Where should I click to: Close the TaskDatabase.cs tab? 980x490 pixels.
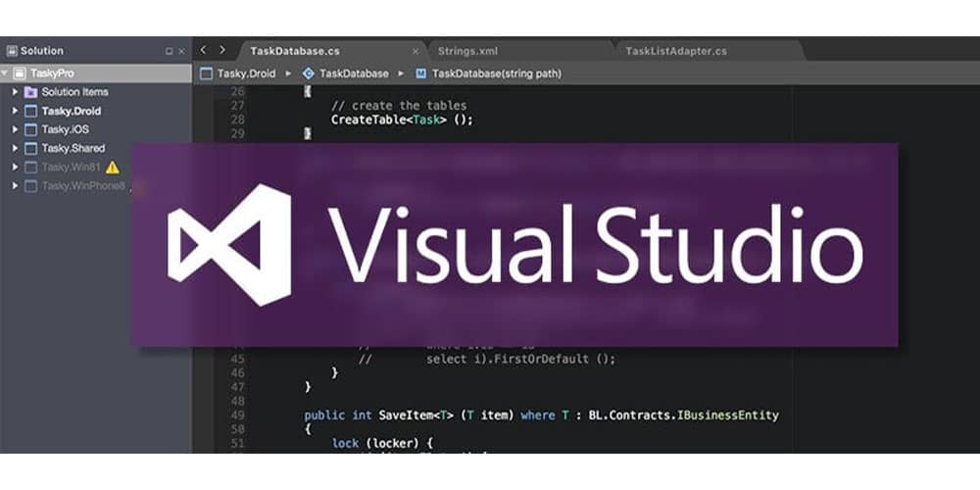pyautogui.click(x=415, y=51)
